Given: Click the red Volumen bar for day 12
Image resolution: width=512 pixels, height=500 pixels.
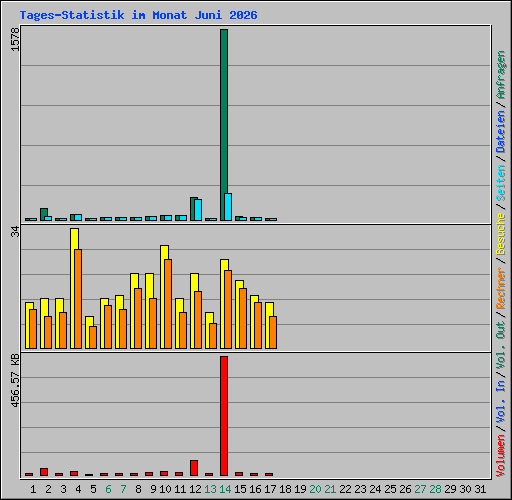Looking at the screenshot, I should (x=194, y=468).
